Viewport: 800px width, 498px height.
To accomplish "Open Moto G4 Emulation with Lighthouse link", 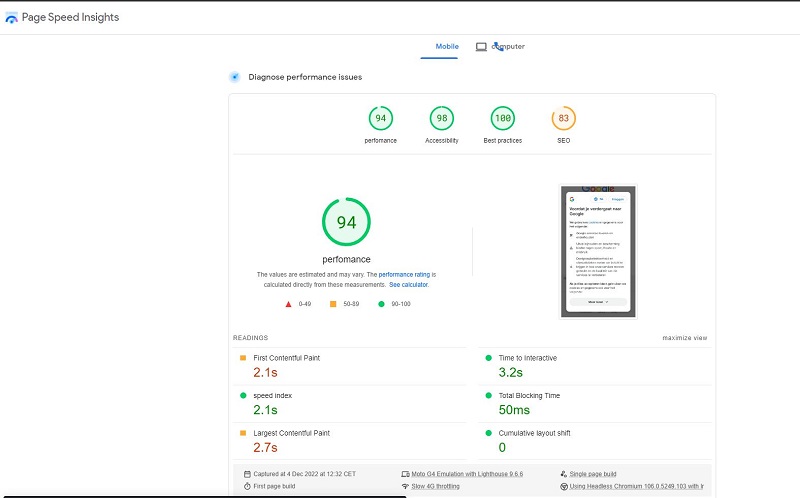I will [467, 474].
